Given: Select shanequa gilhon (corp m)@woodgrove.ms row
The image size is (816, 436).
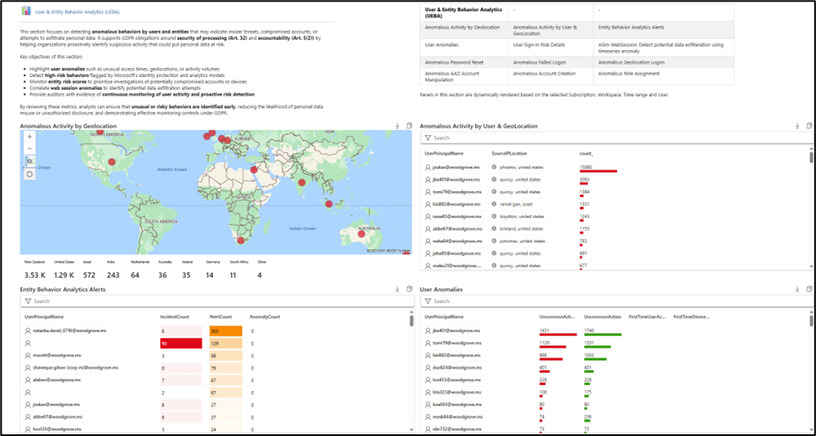Looking at the screenshot, I should pos(215,367).
